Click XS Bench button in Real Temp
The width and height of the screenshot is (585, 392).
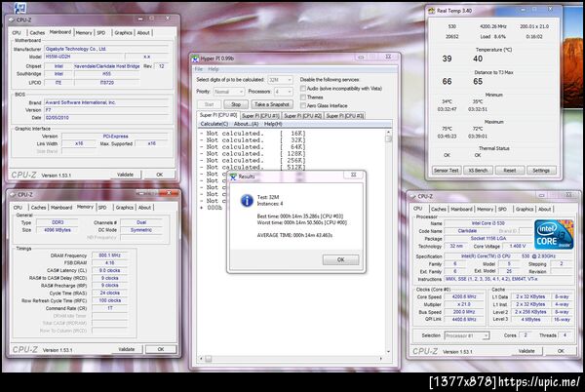click(x=478, y=170)
